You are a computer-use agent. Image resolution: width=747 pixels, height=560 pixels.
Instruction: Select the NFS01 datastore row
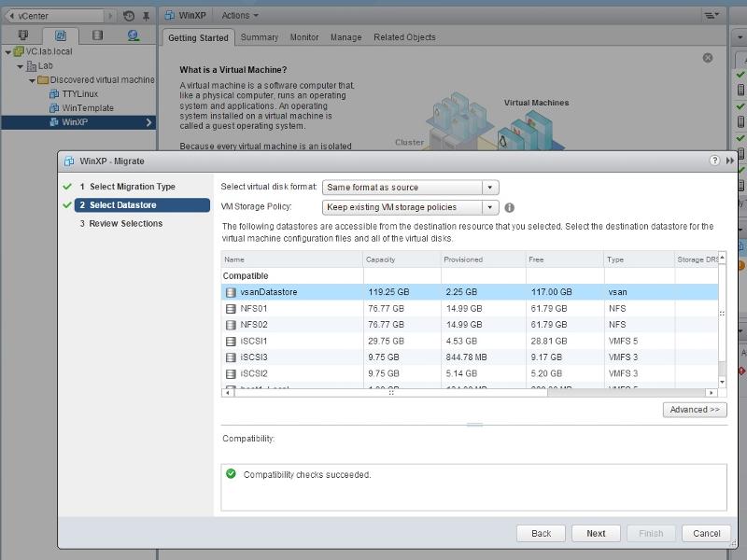[x=470, y=309]
